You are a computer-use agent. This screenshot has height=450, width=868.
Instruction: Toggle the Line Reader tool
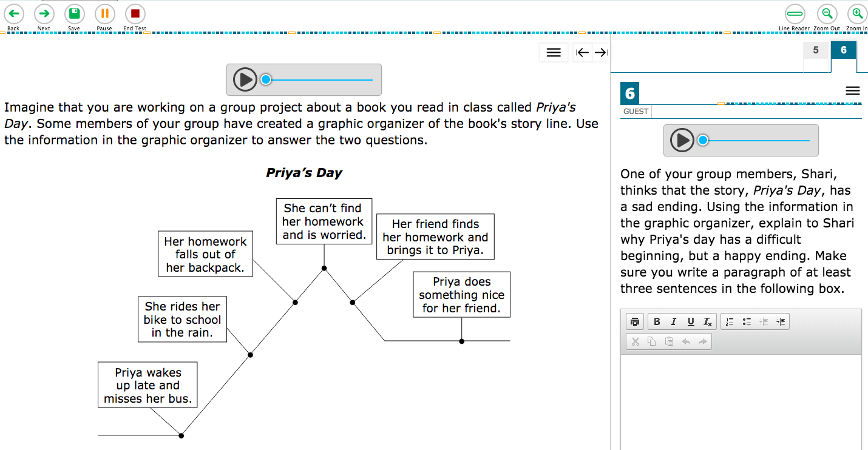pyautogui.click(x=795, y=13)
